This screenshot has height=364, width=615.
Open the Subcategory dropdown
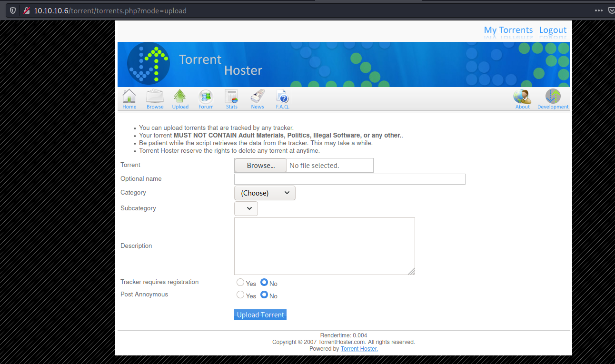coord(246,208)
